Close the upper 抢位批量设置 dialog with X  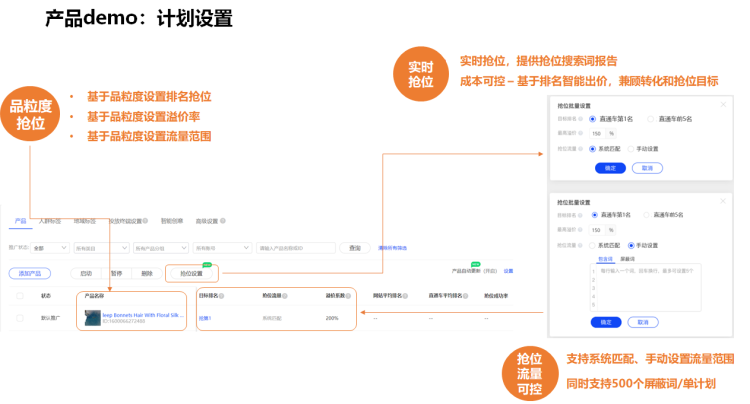click(x=723, y=104)
